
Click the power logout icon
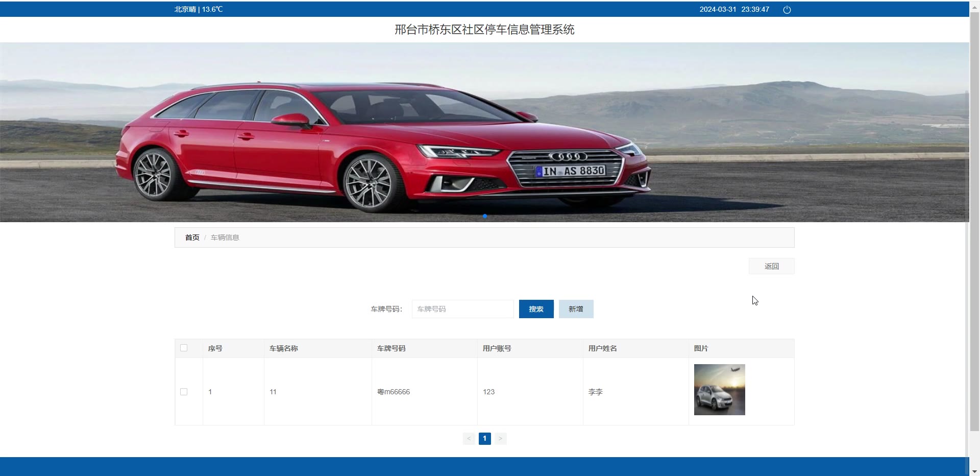(x=787, y=10)
